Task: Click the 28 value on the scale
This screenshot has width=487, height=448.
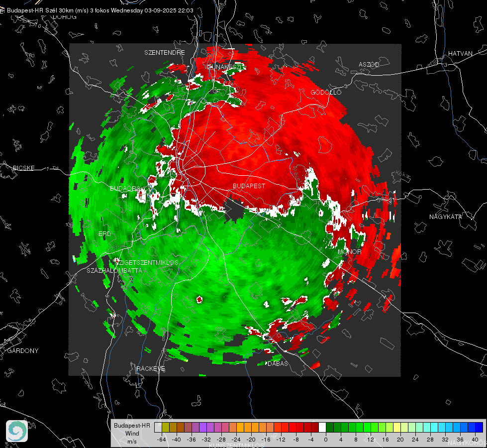Action: [430, 440]
